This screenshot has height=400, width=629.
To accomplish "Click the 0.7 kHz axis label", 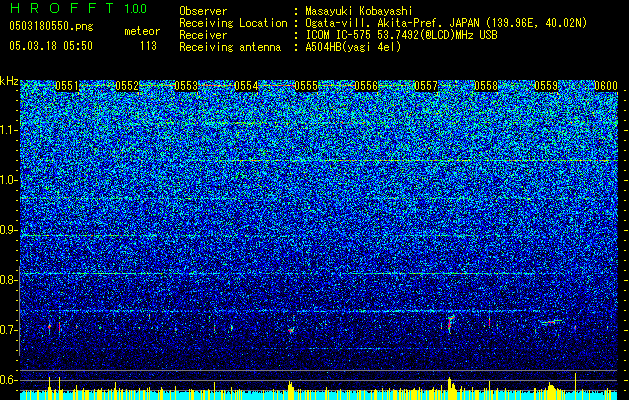I will click(8, 330).
